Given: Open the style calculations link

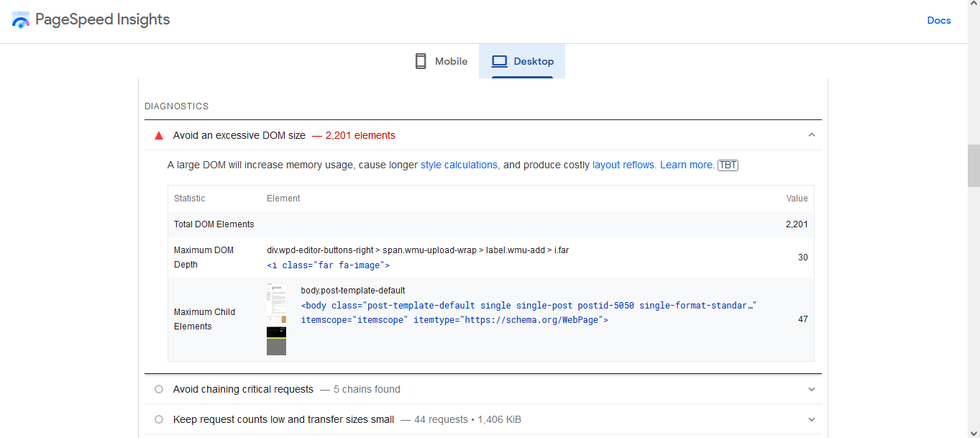Looking at the screenshot, I should point(459,165).
